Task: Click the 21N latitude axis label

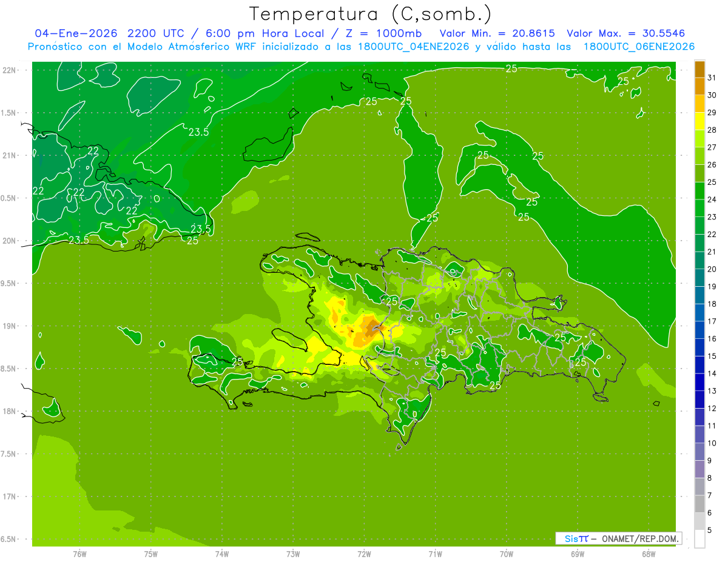Action: pyautogui.click(x=9, y=155)
